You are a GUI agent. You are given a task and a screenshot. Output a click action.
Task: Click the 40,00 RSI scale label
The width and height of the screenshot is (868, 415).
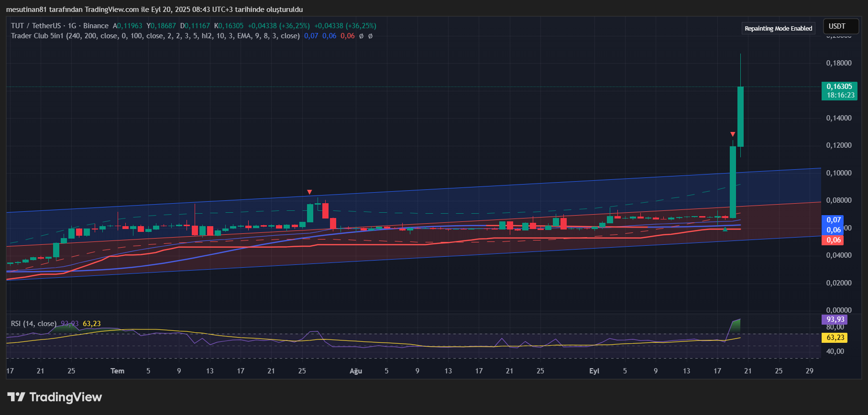tap(835, 351)
